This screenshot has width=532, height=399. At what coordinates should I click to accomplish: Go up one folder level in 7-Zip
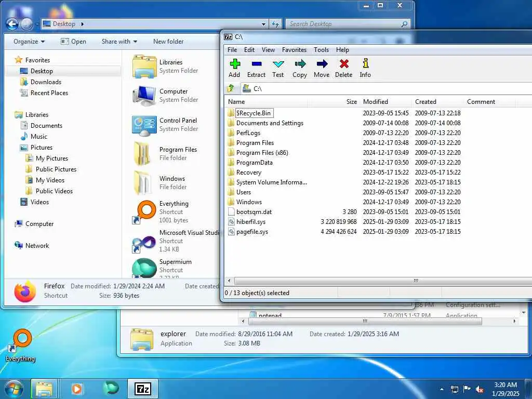(231, 88)
